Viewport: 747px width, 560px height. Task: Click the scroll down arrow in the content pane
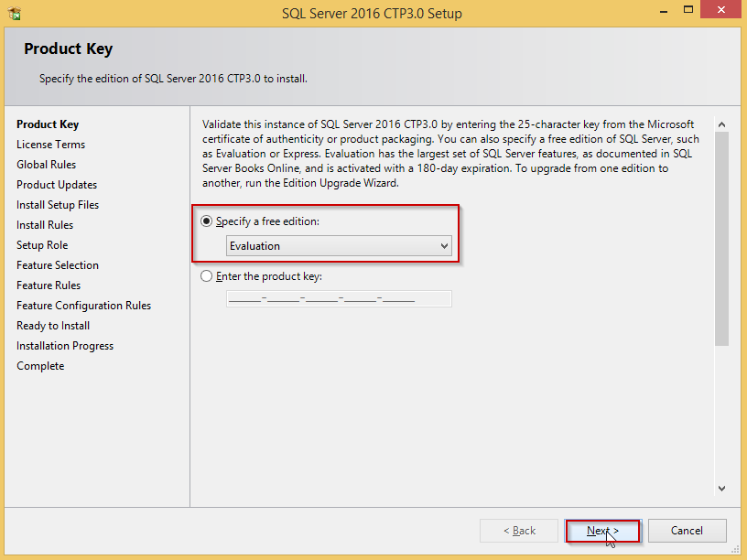tap(721, 489)
